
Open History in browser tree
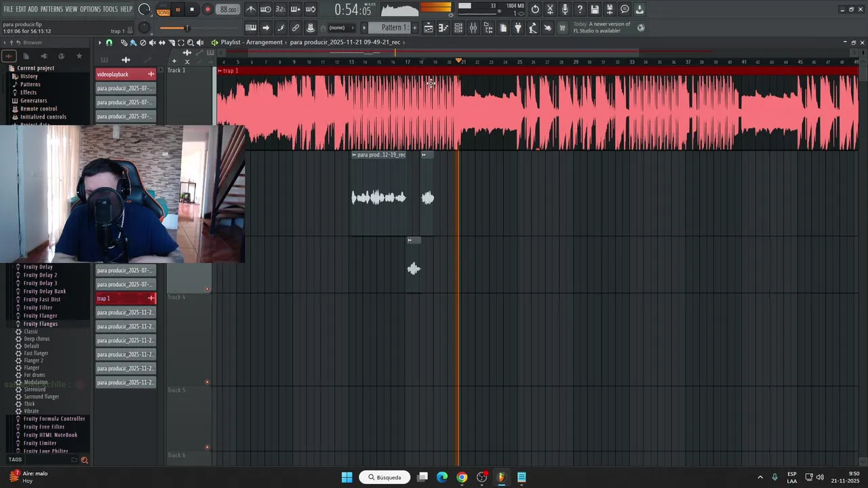(28, 77)
